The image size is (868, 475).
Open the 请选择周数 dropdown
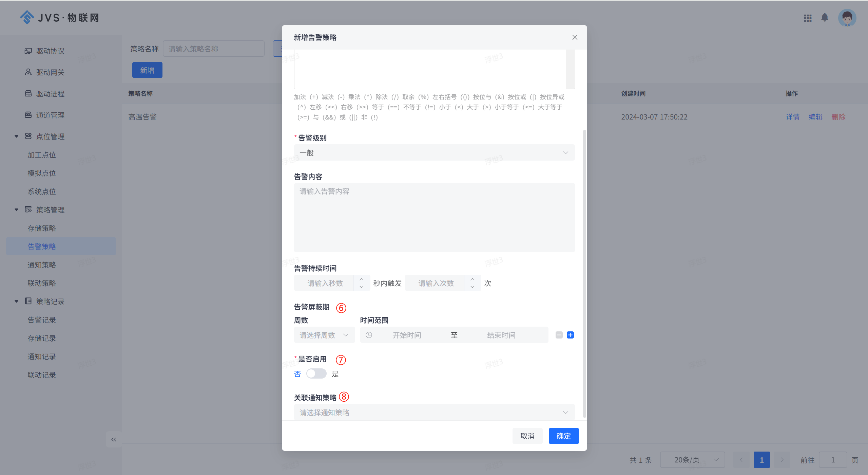324,335
